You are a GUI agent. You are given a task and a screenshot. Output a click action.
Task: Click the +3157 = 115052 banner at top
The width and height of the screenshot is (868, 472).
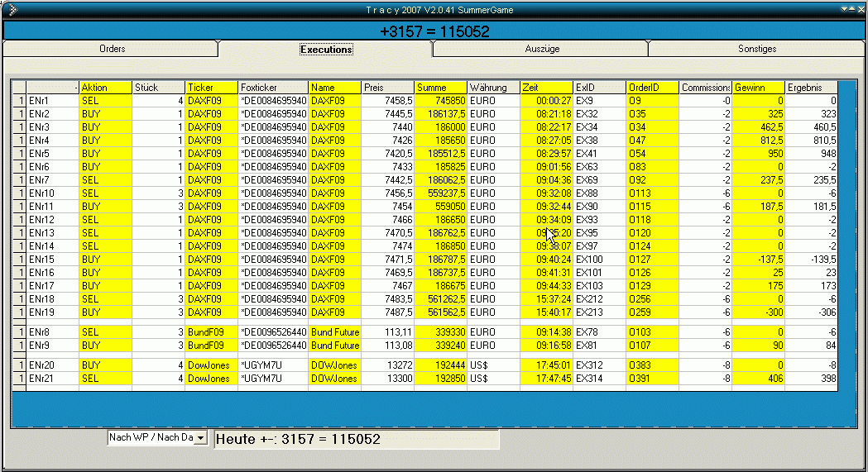pos(434,32)
